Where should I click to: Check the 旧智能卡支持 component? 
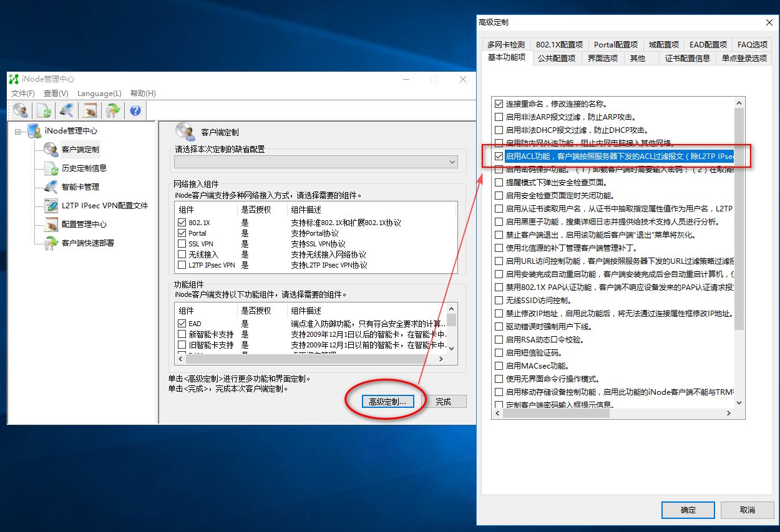[182, 345]
